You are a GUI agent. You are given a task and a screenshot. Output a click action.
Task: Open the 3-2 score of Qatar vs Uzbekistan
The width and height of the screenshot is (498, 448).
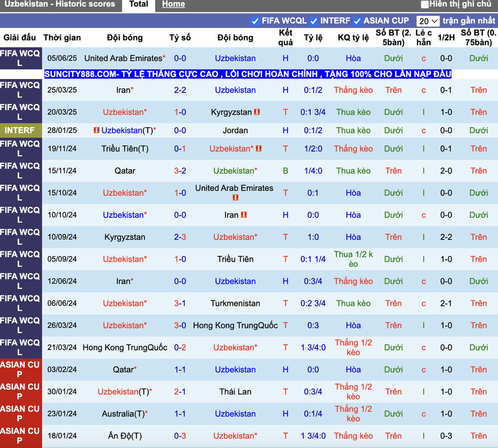coord(180,171)
